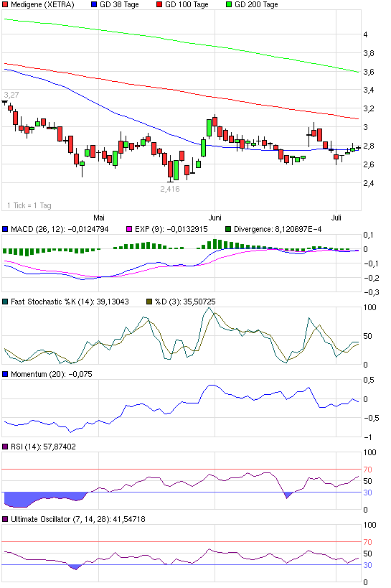Click the 3,6 price axis label
Viewport: 391px width, 588px height.
point(369,72)
